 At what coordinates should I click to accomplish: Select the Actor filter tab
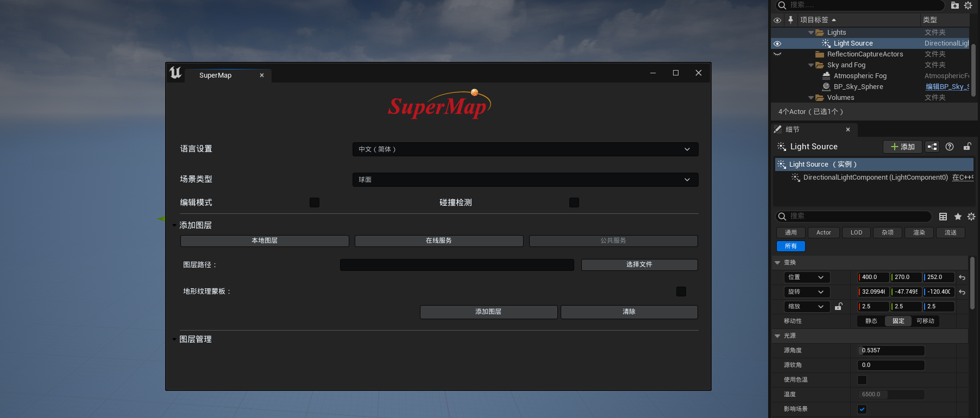[824, 233]
